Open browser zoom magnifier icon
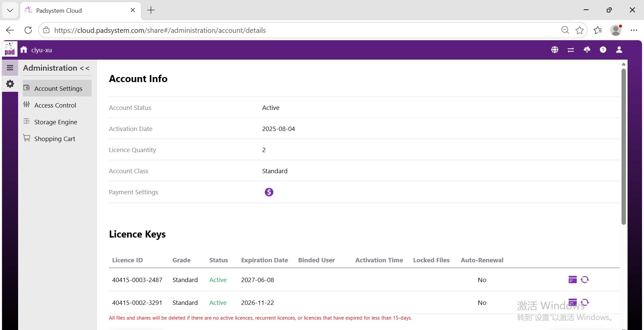Image resolution: width=644 pixels, height=330 pixels. click(x=565, y=30)
